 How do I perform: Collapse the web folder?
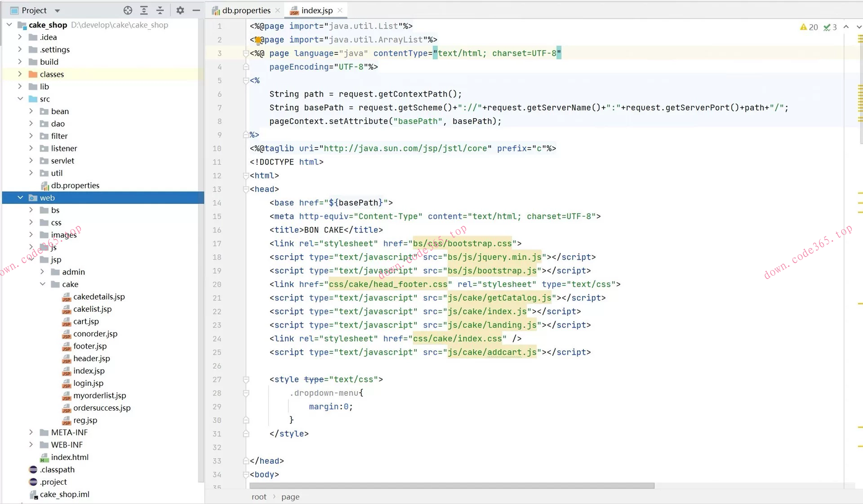pyautogui.click(x=20, y=198)
